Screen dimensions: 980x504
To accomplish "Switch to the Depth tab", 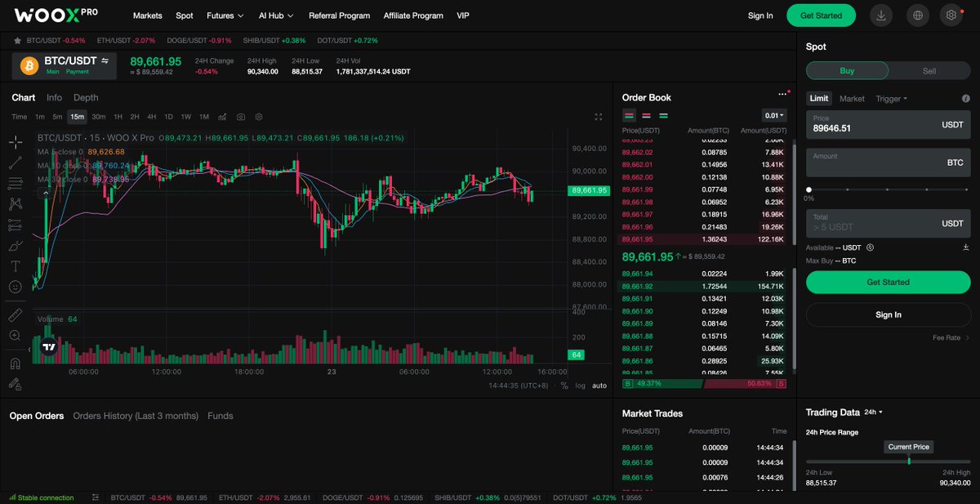I will tap(86, 97).
